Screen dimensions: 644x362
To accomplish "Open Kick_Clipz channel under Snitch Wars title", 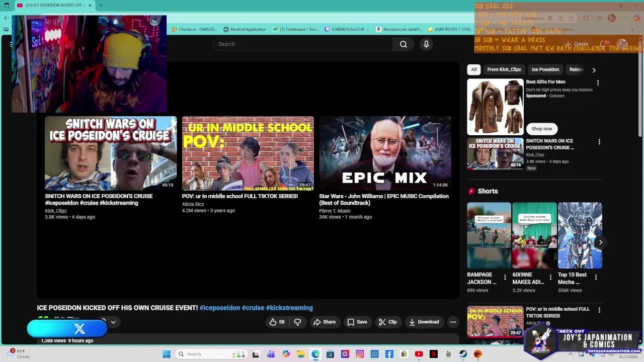I will (x=56, y=211).
